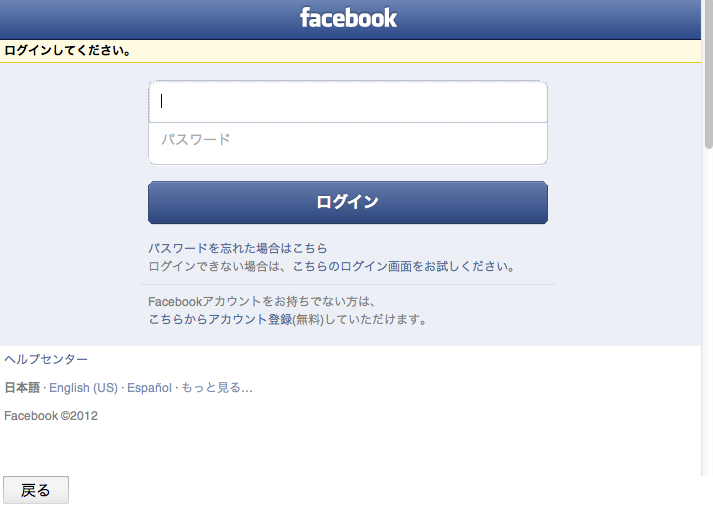The width and height of the screenshot is (713, 514).
Task: Switch the language to English (US)
Action: click(x=83, y=388)
